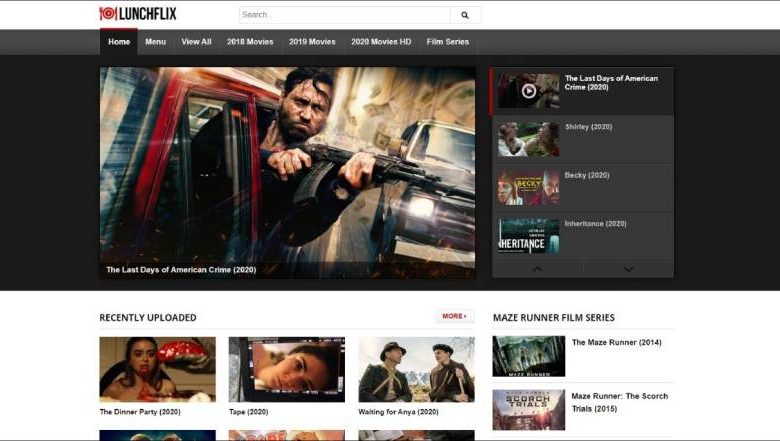The image size is (780, 441).
Task: Click the search magnifier button
Action: point(465,15)
